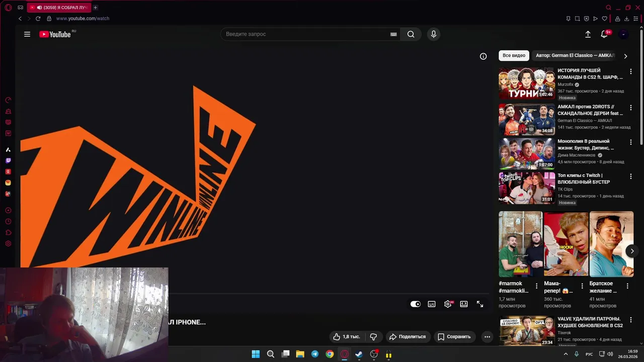Open sidebar settings gear at bottom
Viewport: 644px width, 362px height.
click(8, 244)
